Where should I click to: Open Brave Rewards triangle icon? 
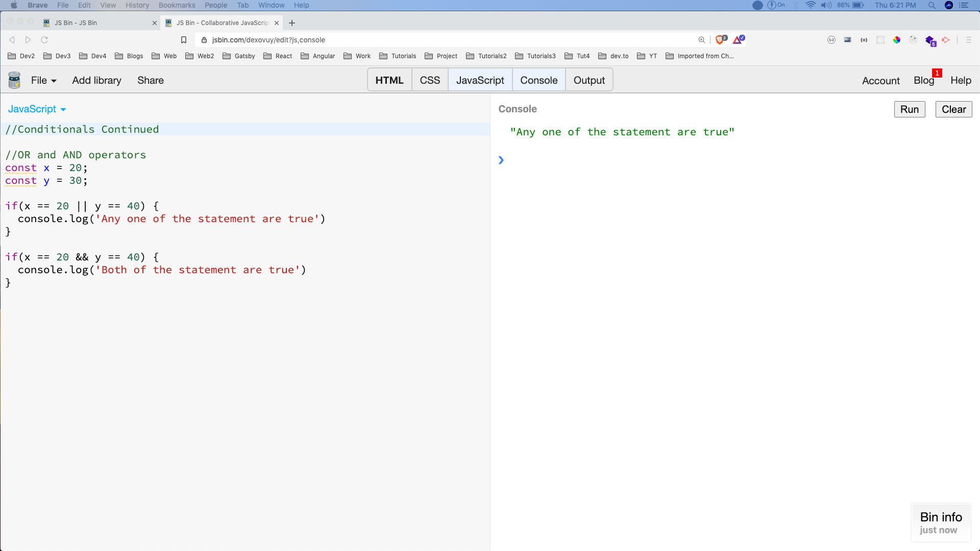coord(739,39)
